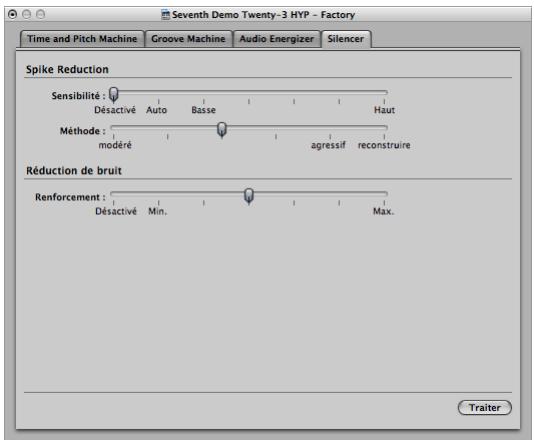Set Sensibilité to Haut tick
Screen dimensions: 534x440
384,101
